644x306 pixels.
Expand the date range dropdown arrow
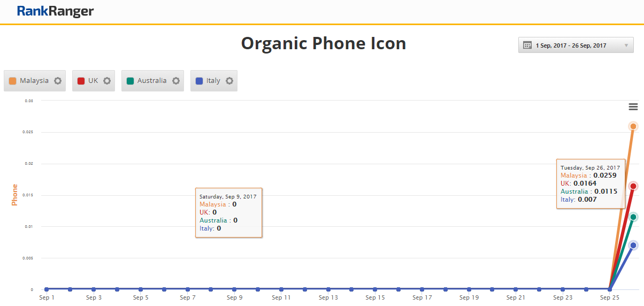626,45
